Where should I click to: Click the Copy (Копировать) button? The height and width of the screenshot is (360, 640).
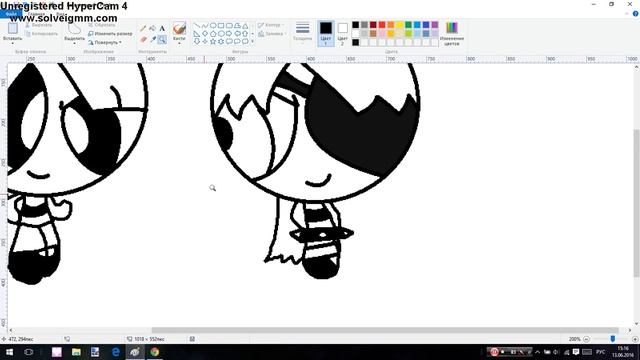[41, 34]
